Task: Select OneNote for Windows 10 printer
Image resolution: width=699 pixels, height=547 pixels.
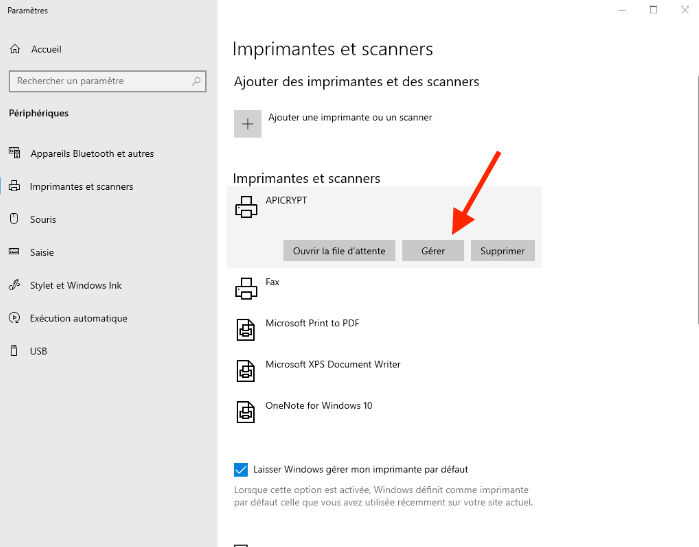Action: click(x=384, y=412)
